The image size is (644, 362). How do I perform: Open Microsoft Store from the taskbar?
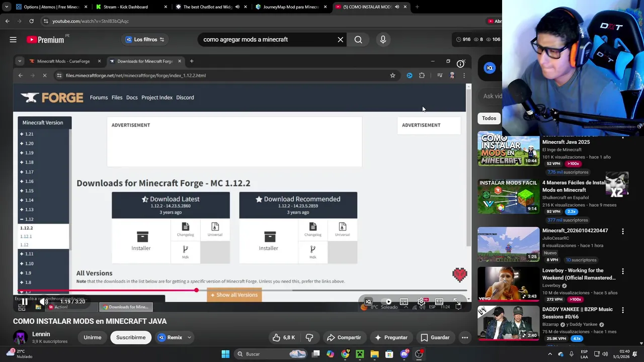[389, 354]
